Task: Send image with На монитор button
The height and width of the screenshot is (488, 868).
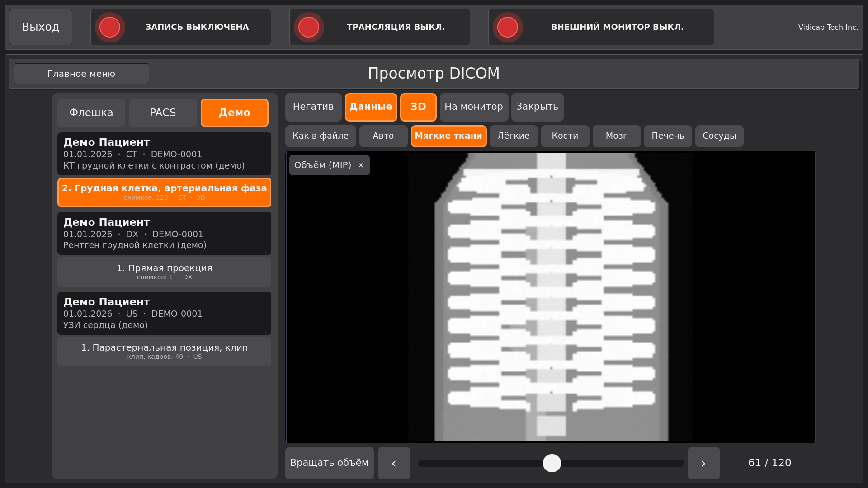Action: (474, 107)
